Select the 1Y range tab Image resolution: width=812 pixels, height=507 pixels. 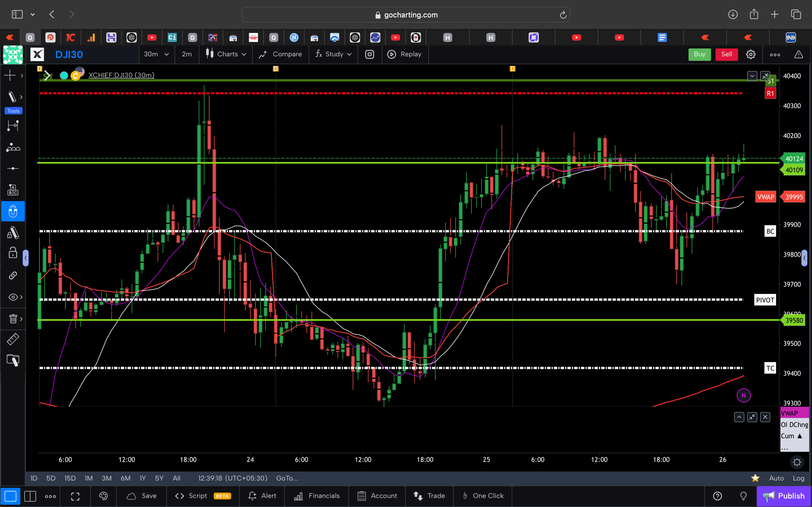point(142,478)
